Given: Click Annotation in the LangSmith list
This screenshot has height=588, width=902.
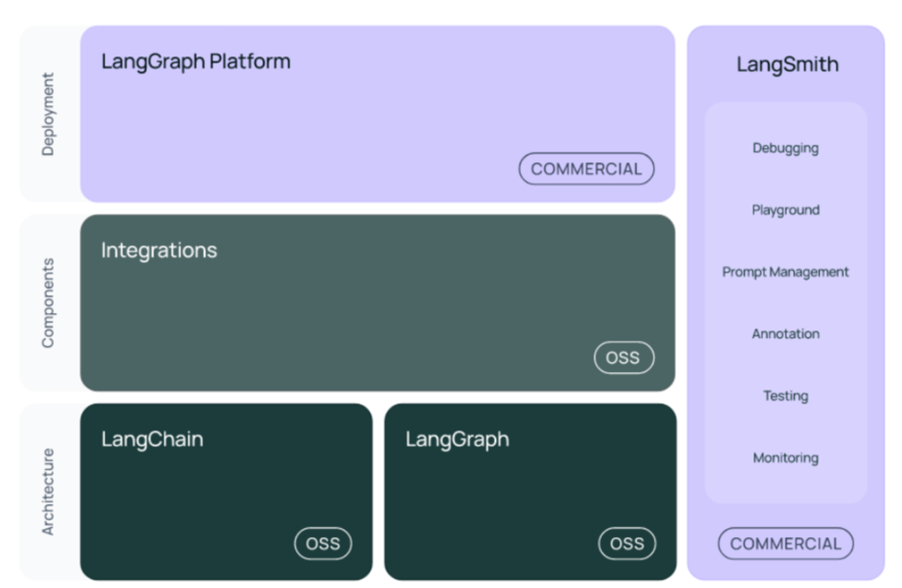Looking at the screenshot, I should (x=786, y=334).
